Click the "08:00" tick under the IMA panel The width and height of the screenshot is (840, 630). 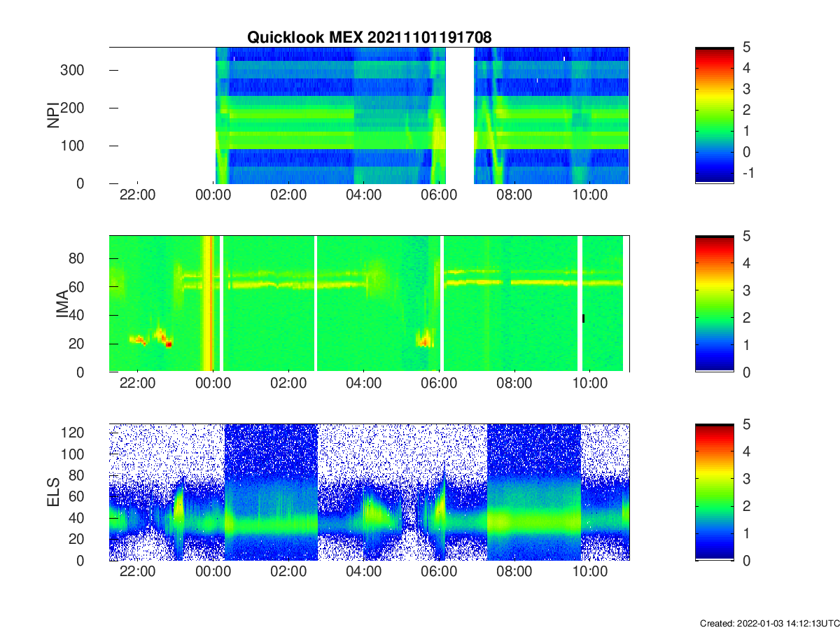coord(514,384)
